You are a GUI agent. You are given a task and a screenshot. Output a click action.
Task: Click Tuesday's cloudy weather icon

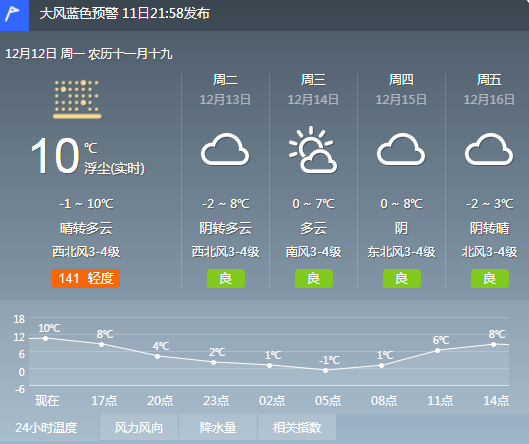click(225, 149)
